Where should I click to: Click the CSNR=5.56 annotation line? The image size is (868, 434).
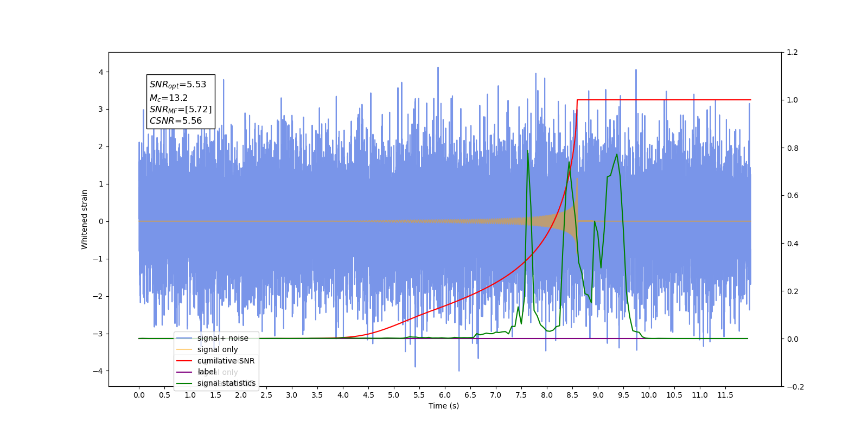[x=176, y=121]
